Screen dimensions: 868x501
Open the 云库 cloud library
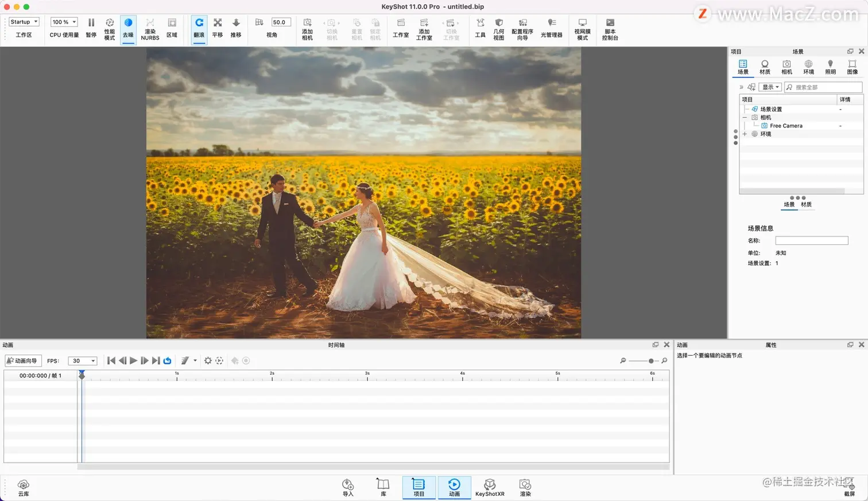pos(24,488)
